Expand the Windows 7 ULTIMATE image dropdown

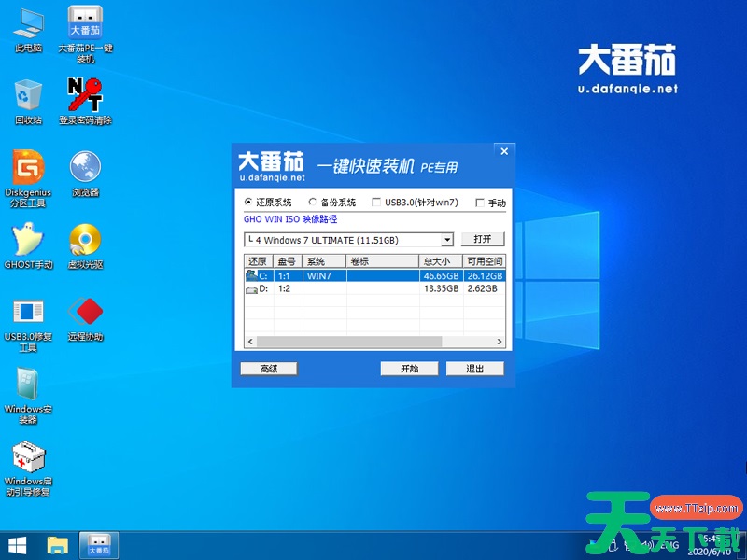coord(447,240)
